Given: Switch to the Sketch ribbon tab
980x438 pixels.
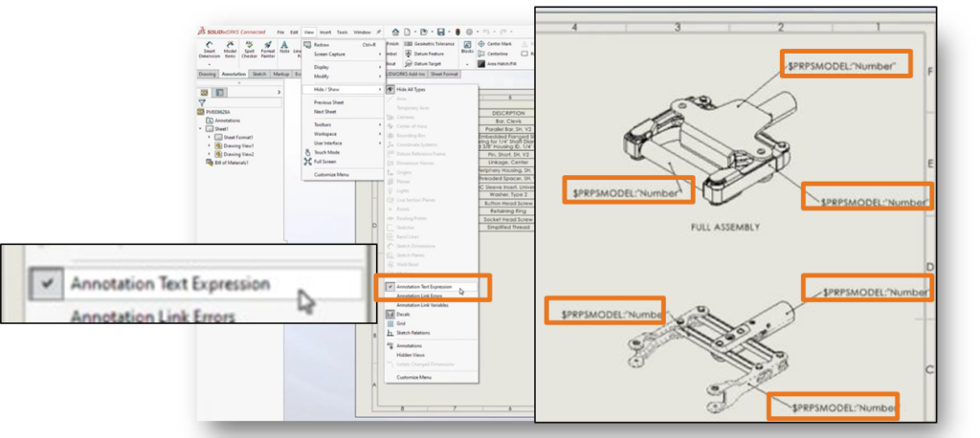Looking at the screenshot, I should [x=258, y=74].
